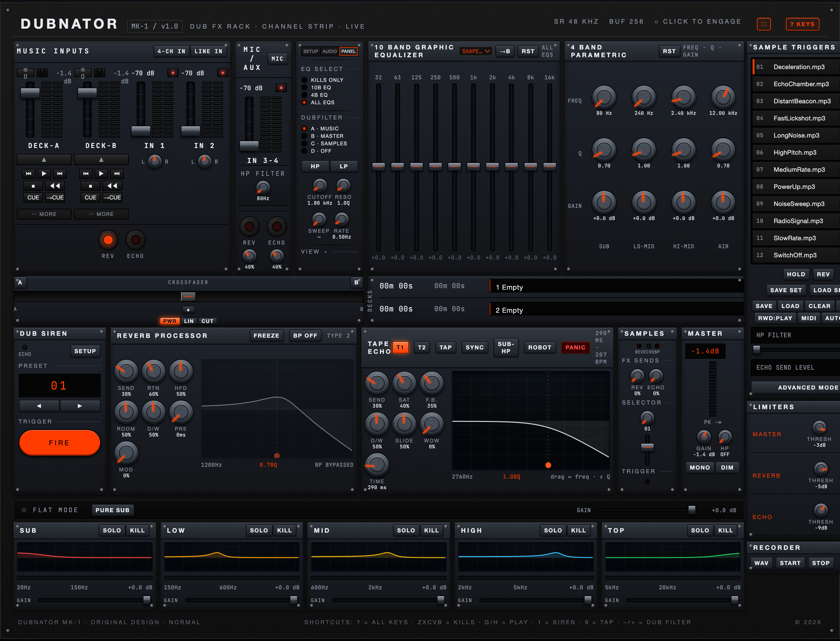Reset the 10 band graphic equalizer
This screenshot has width=840, height=641.
(528, 51)
